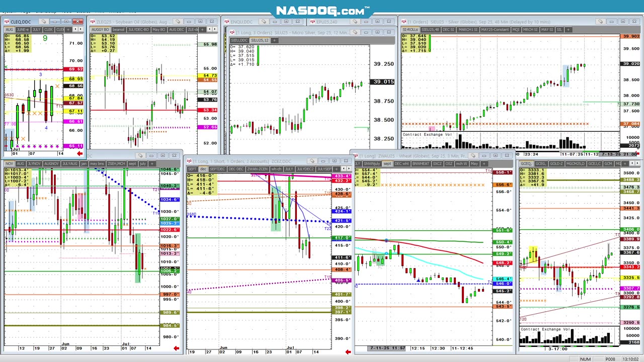Add a new tab in the Micro Silver window

coord(274,40)
